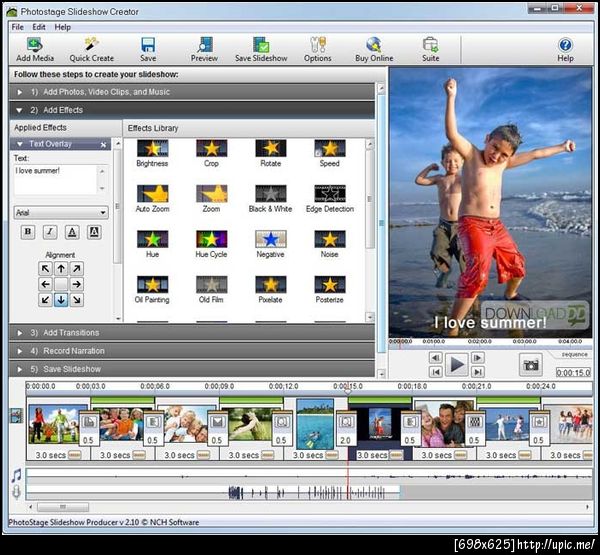Select the Brightness effect
Screen dimensions: 600x555
tap(152, 153)
